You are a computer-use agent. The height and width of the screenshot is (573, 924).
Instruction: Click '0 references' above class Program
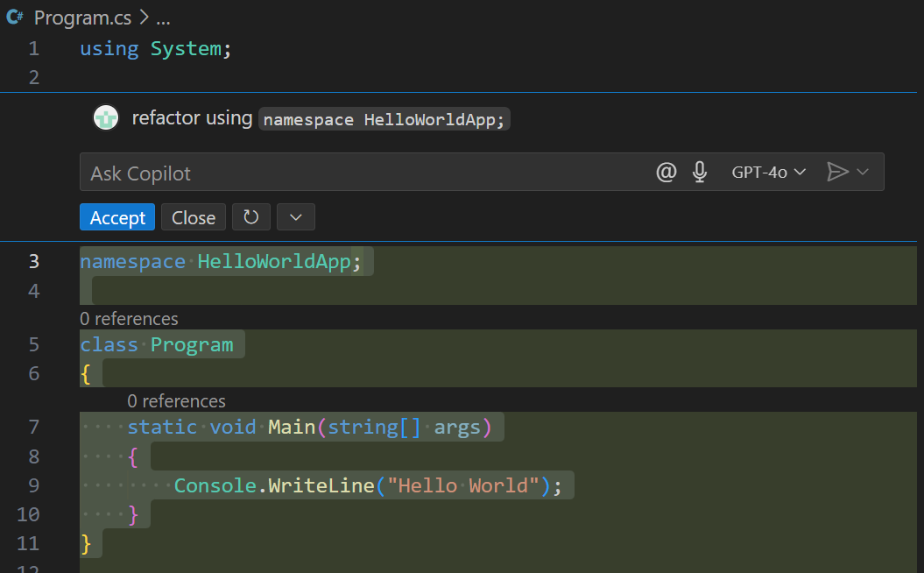tap(129, 319)
